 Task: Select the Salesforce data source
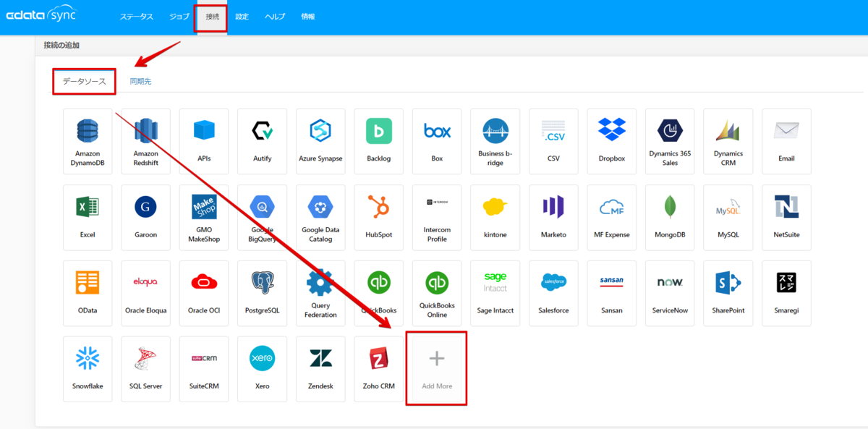[x=553, y=293]
